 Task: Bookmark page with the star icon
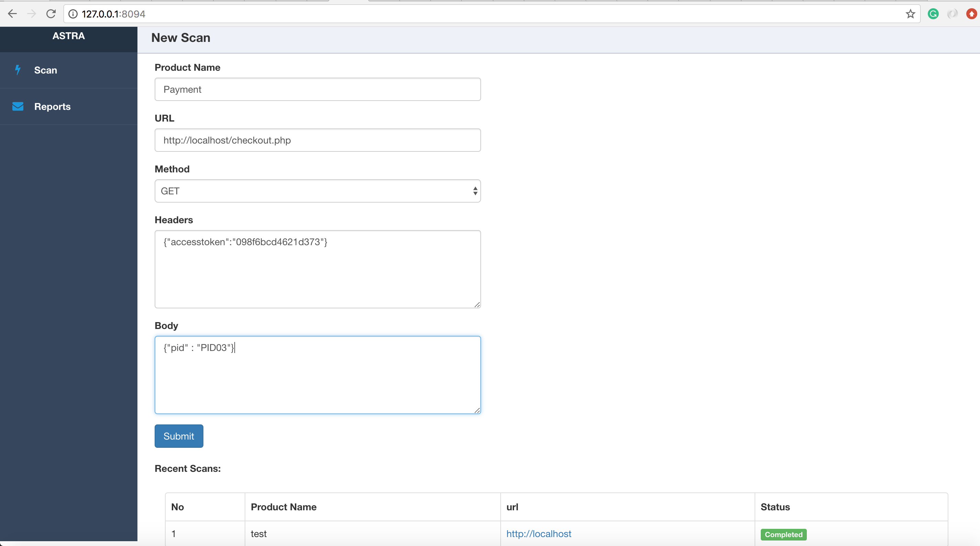(x=910, y=14)
